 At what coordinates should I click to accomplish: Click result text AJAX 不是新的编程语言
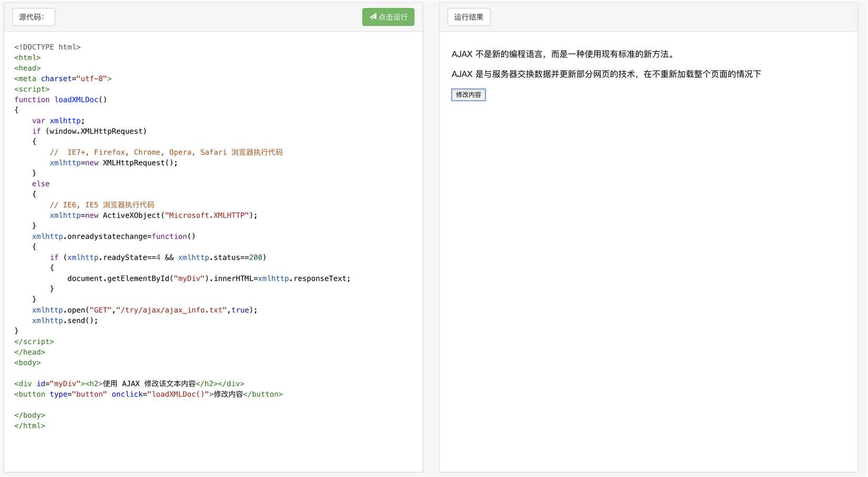[x=563, y=54]
